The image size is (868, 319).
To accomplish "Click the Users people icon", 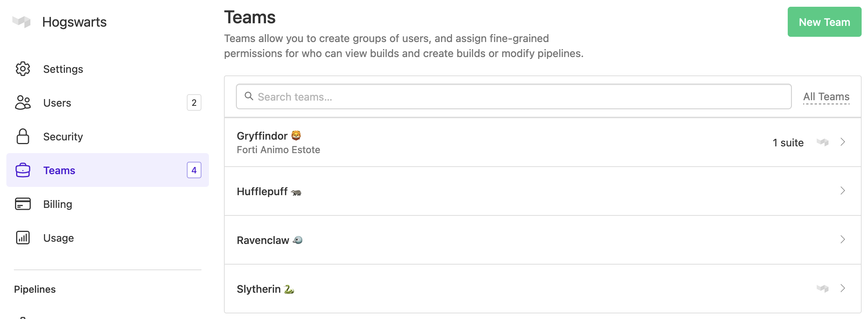I will [x=23, y=102].
